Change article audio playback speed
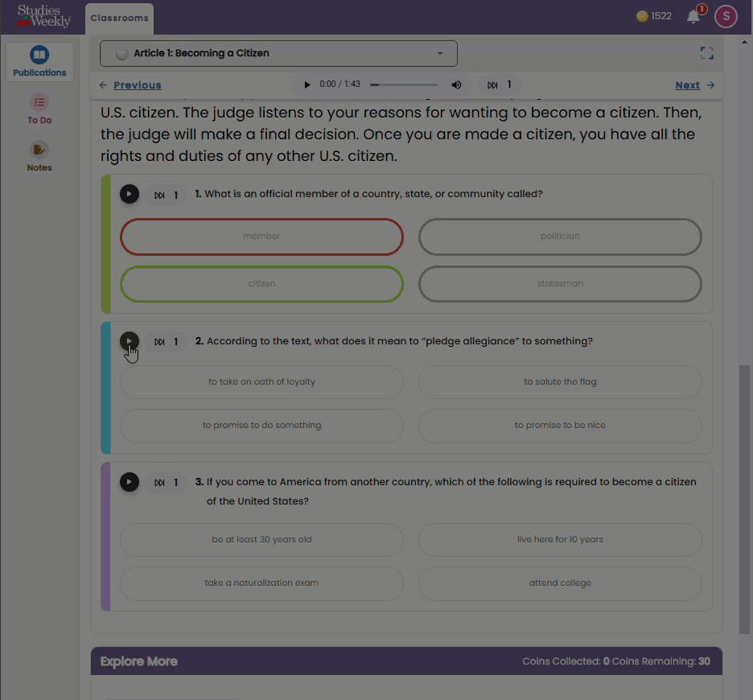 pos(500,85)
